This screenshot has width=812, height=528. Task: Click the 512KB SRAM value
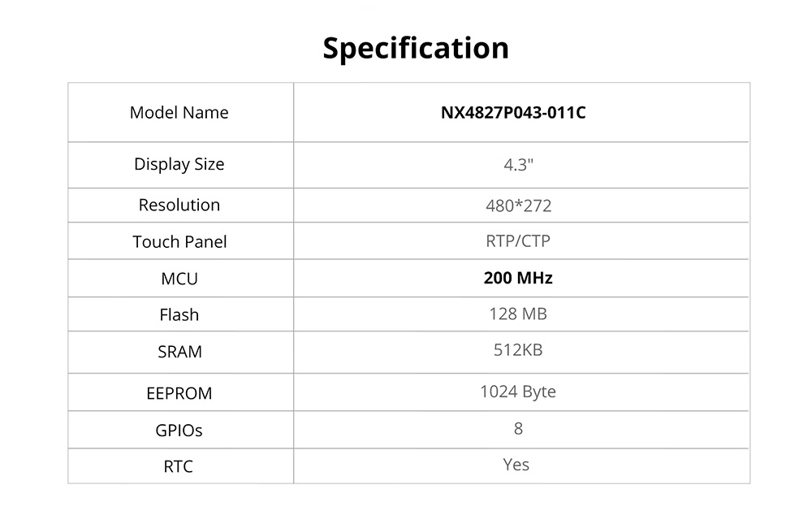pyautogui.click(x=518, y=350)
